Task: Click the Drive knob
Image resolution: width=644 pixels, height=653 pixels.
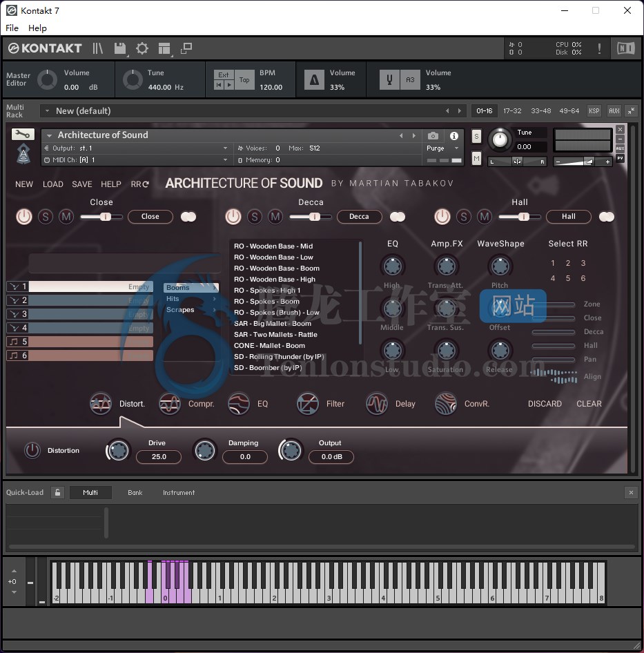Action: (x=118, y=451)
